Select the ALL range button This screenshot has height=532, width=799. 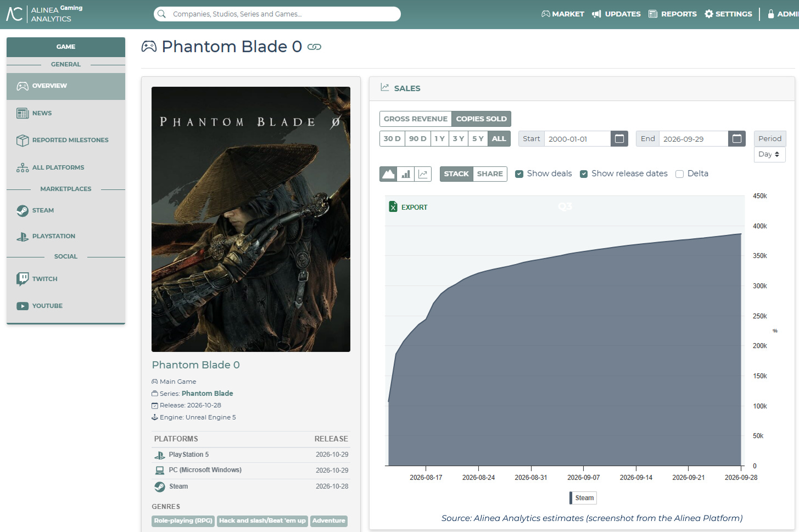click(x=499, y=139)
